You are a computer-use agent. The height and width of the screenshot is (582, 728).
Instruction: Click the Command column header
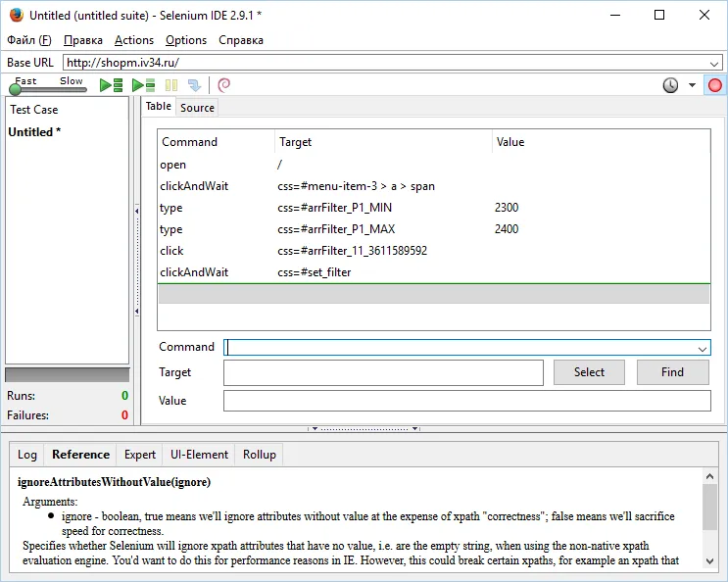(x=217, y=142)
